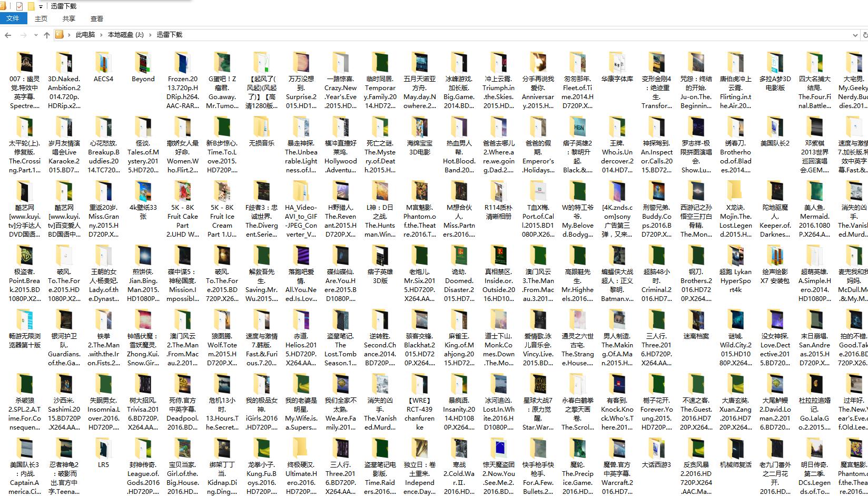Go up one folder level
Viewport: 868px width, 496px height.
click(x=47, y=35)
